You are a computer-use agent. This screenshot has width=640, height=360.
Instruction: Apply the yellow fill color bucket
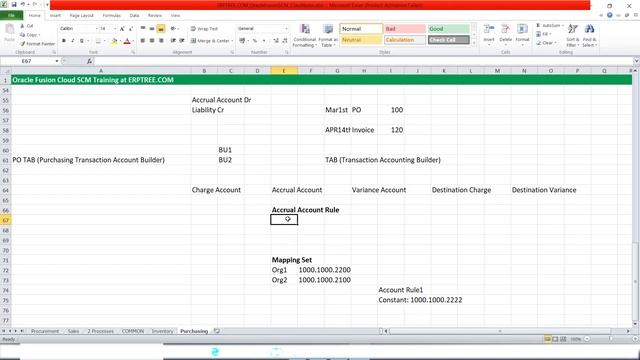pyautogui.click(x=114, y=41)
